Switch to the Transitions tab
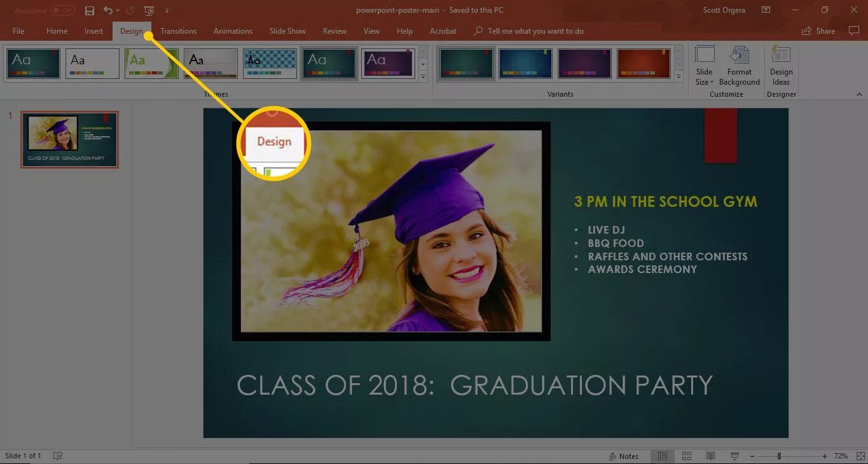The height and width of the screenshot is (464, 868). (178, 31)
